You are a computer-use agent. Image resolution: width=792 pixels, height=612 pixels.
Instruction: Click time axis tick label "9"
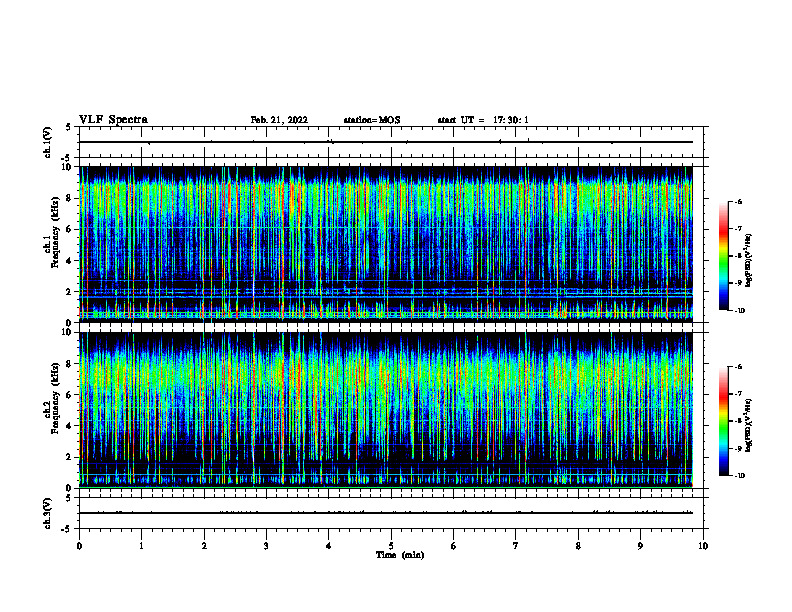click(640, 546)
